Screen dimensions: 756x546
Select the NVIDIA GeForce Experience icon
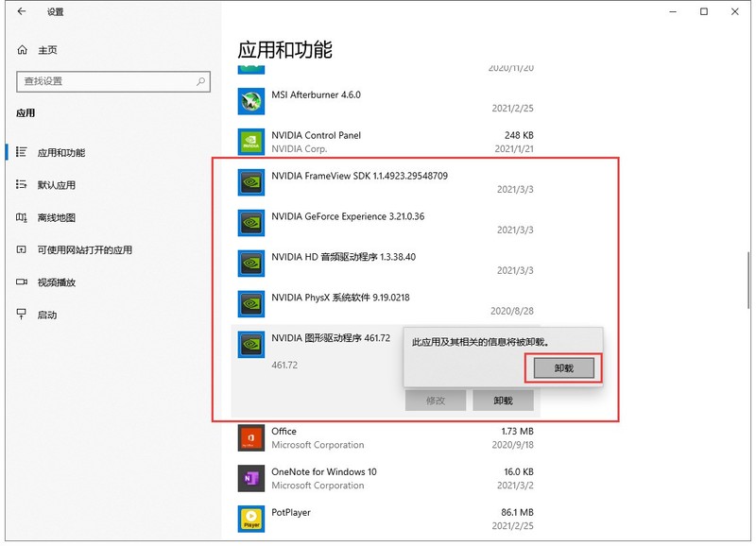[251, 222]
